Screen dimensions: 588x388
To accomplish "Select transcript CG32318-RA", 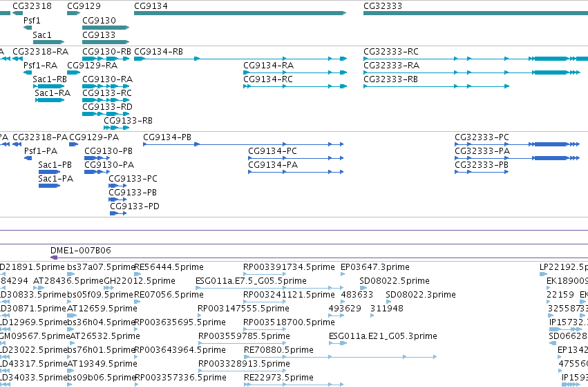I will tap(41, 51).
